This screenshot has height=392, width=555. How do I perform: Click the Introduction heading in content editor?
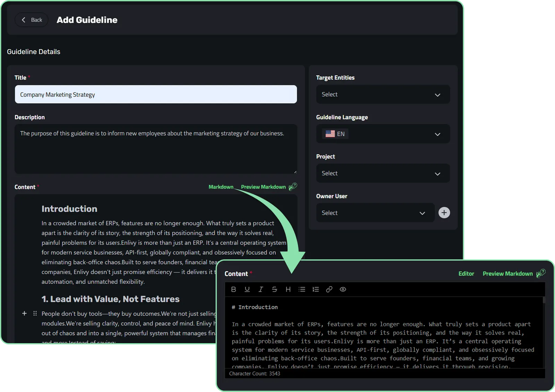[x=69, y=209]
